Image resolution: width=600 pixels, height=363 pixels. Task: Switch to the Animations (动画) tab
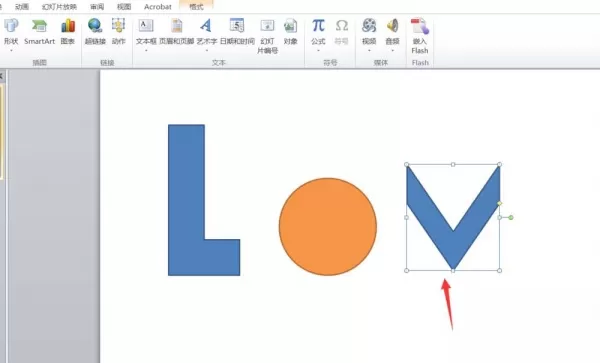click(22, 7)
